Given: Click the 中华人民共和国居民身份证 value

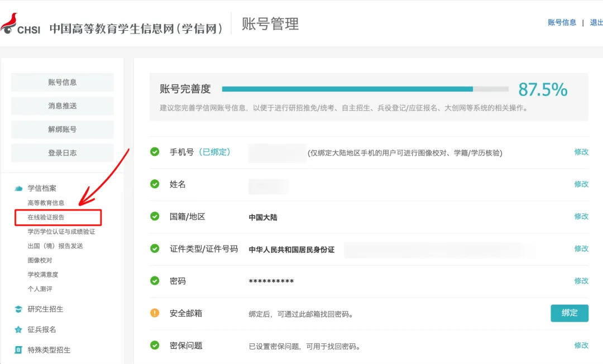Looking at the screenshot, I should click(291, 250).
